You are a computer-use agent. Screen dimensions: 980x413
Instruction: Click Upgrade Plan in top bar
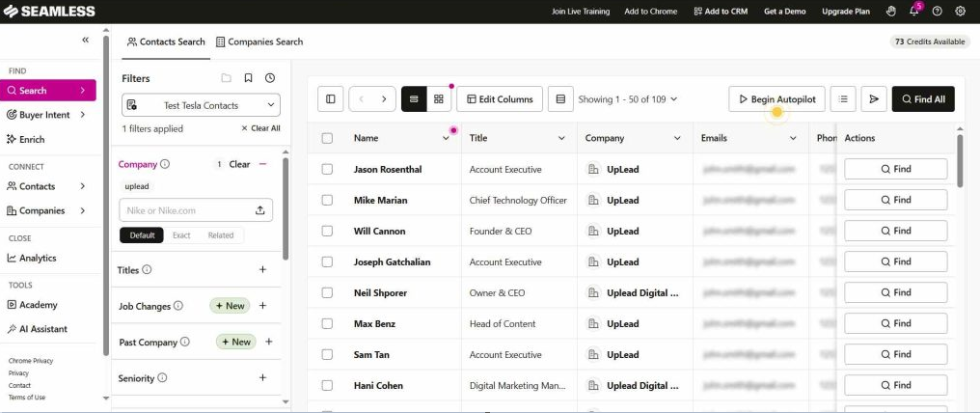(x=846, y=12)
